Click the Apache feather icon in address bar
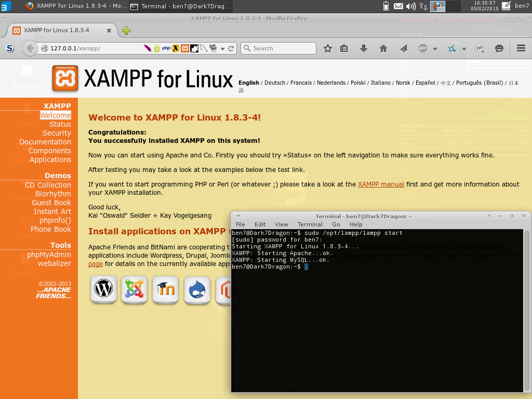Screen dimensions: 532x399 coord(147,48)
